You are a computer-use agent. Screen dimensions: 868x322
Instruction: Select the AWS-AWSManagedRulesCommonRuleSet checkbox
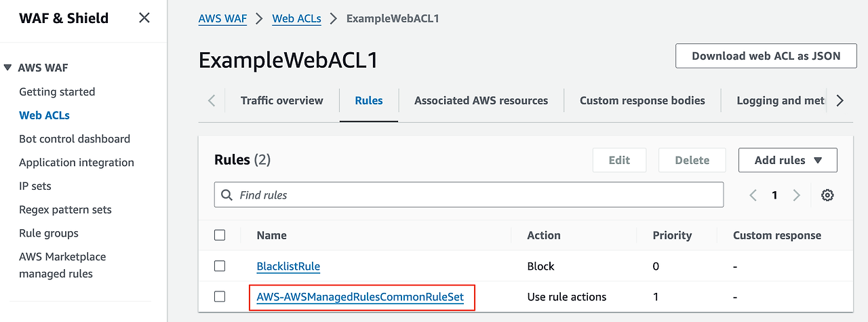220,296
